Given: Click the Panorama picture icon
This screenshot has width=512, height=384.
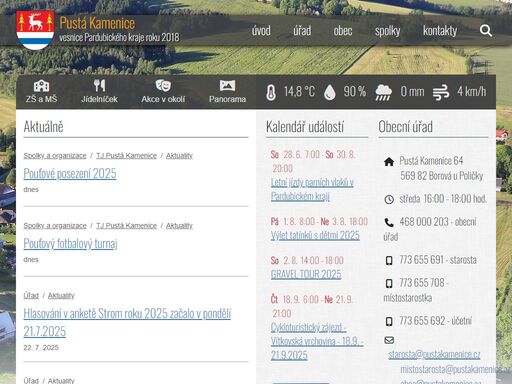Looking at the screenshot, I should [x=227, y=86].
